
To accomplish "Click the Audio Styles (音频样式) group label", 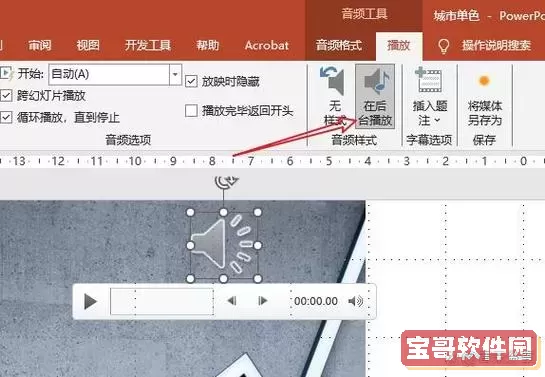I will [354, 140].
